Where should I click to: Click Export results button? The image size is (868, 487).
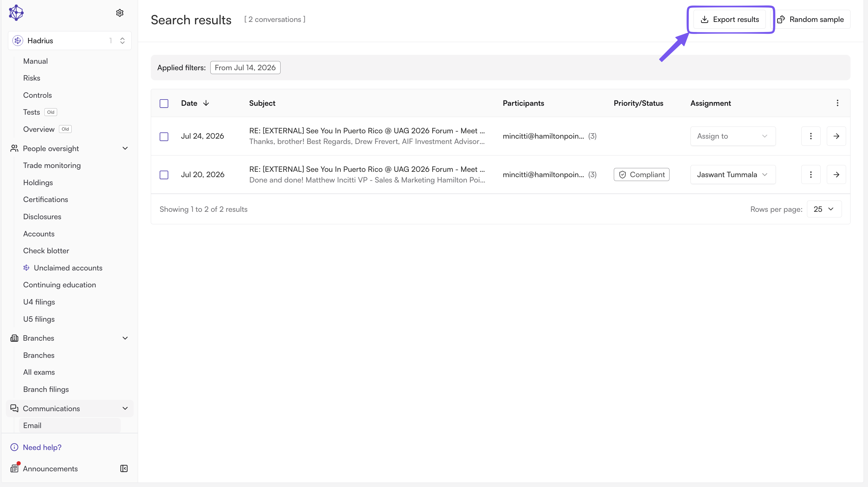730,20
